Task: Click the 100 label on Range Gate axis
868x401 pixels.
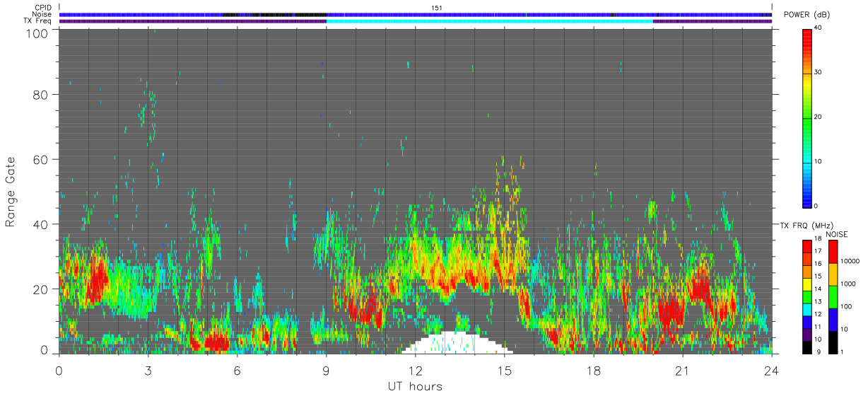Action: [38, 33]
